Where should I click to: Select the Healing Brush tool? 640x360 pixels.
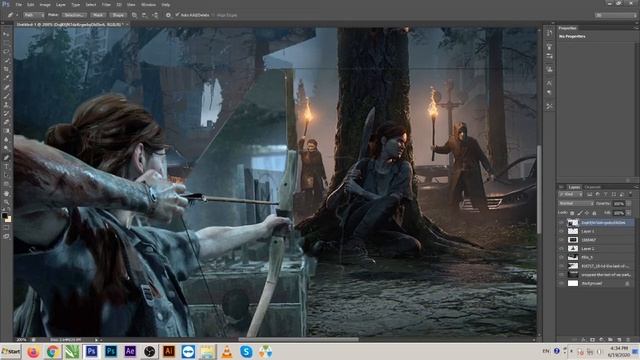point(6,87)
